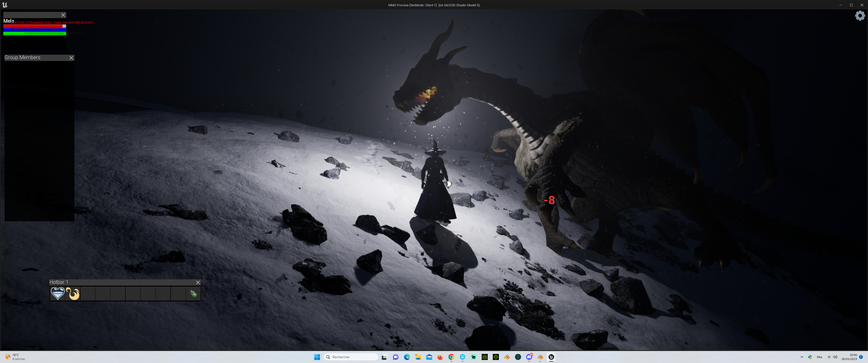Screen dimensions: 868x363
Task: Close the Mela player status panel
Action: pyautogui.click(x=63, y=15)
